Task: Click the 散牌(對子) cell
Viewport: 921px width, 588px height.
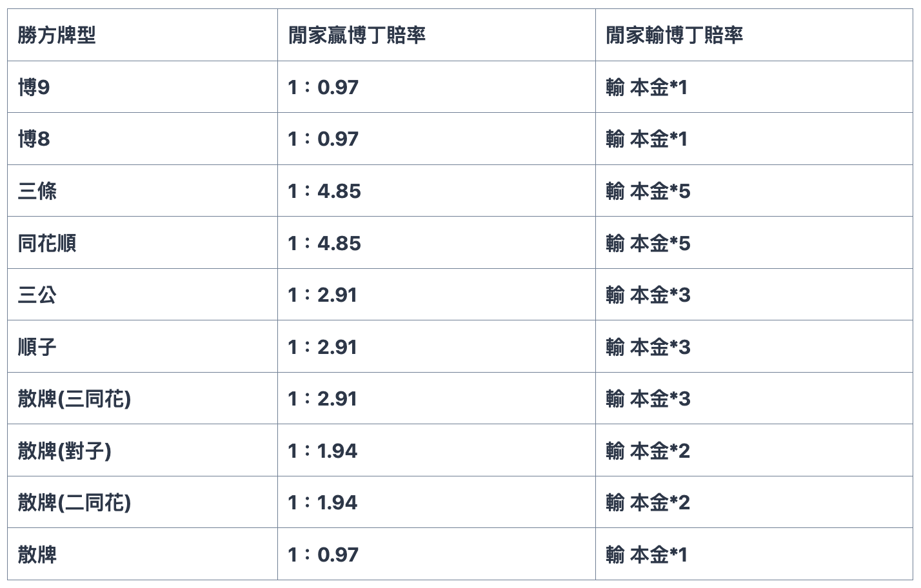Action: click(64, 451)
